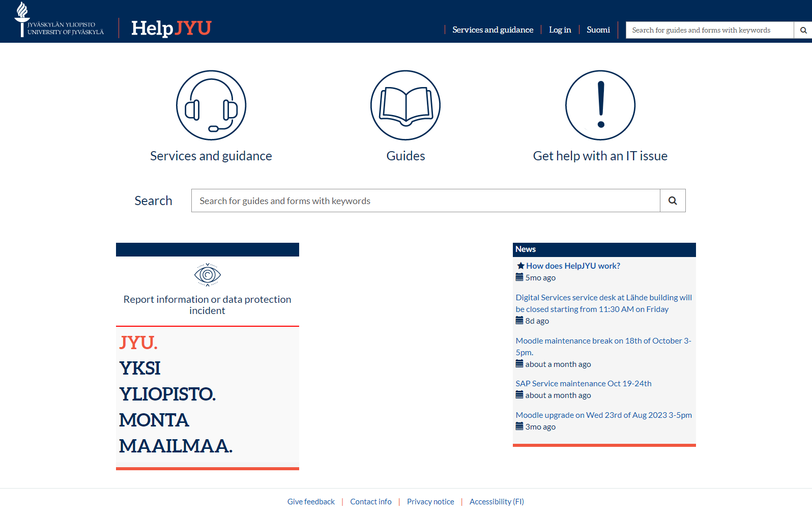The width and height of the screenshot is (812, 513).
Task: Click calendar icon next to 3mo ago
Action: click(519, 426)
